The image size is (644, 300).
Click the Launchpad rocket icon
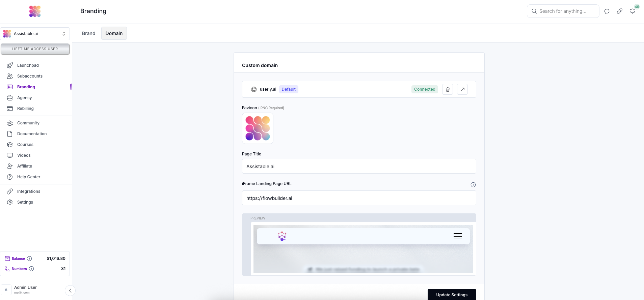10,65
